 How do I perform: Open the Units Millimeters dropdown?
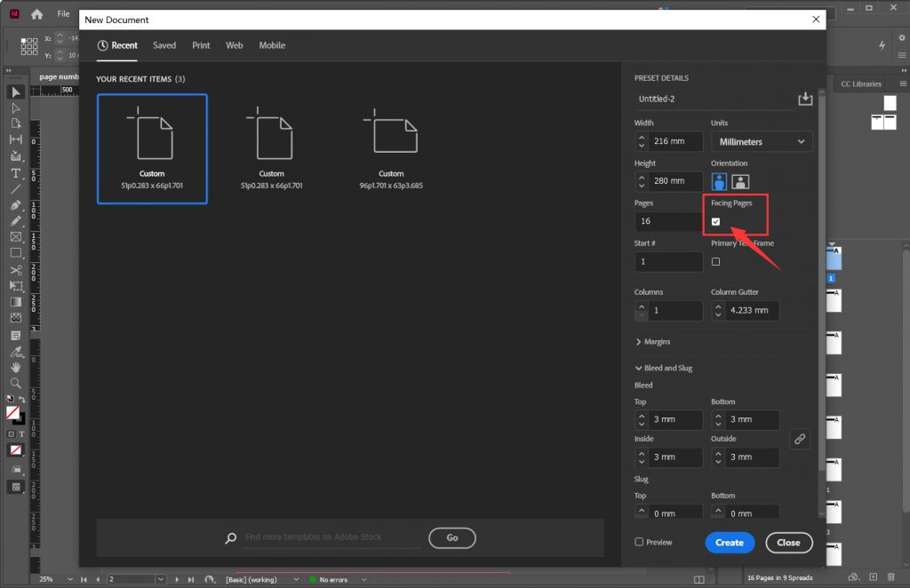[x=762, y=141]
